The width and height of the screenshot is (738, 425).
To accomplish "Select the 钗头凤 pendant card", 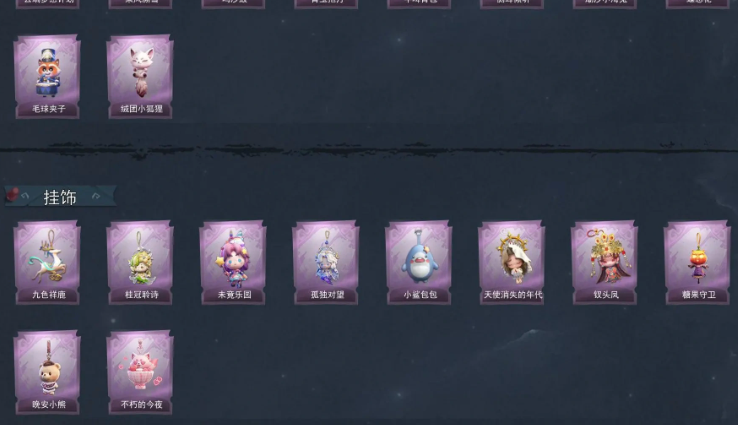I will [x=605, y=262].
